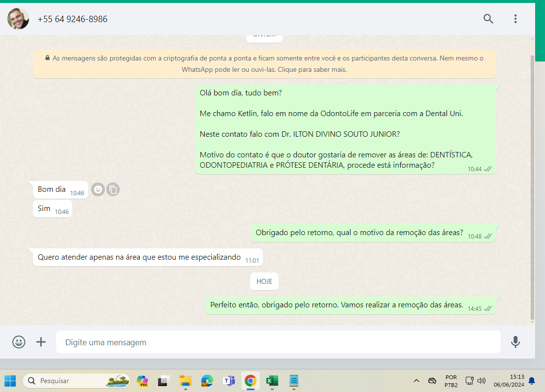The width and height of the screenshot is (545, 392).
Task: Open Excel from the taskbar
Action: point(272,381)
